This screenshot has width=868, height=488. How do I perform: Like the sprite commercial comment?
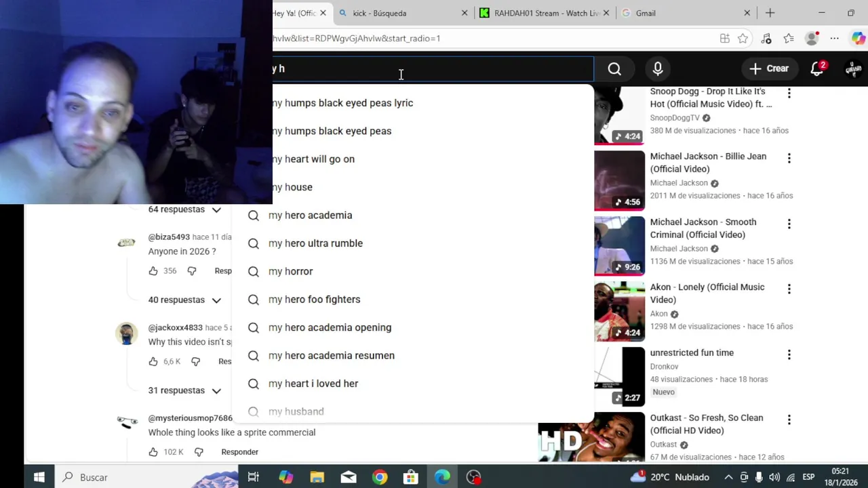coord(153,451)
